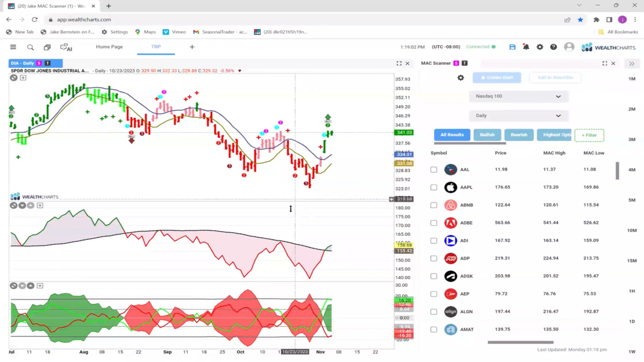Sort by the MAC High column header
This screenshot has width=644, height=362.
coord(554,153)
